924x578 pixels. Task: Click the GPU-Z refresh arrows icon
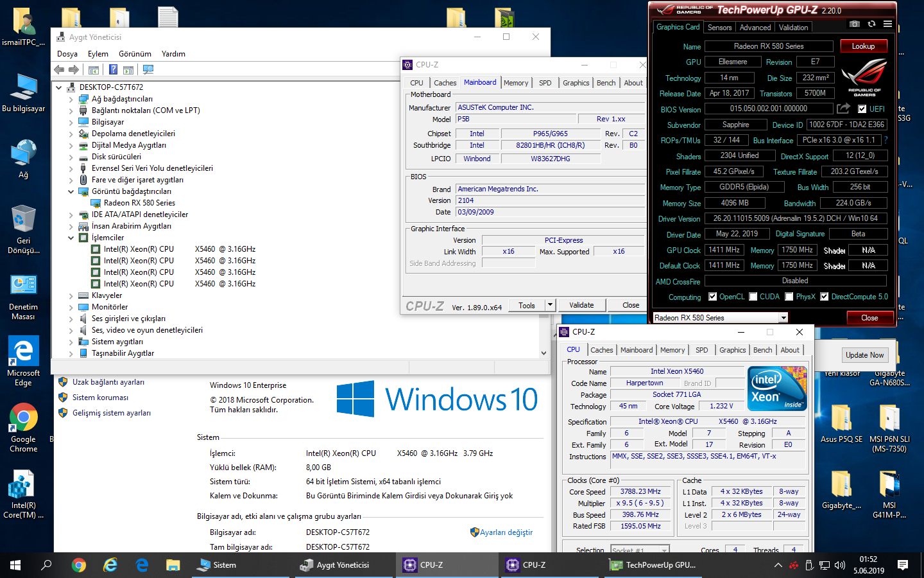point(871,24)
